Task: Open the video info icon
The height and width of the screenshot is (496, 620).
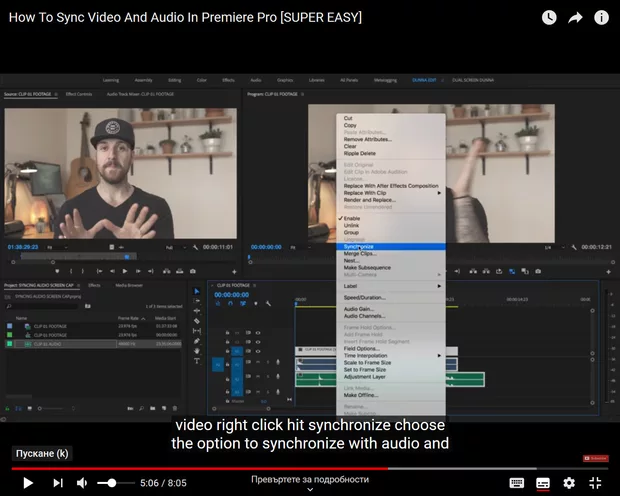Action: 601,17
